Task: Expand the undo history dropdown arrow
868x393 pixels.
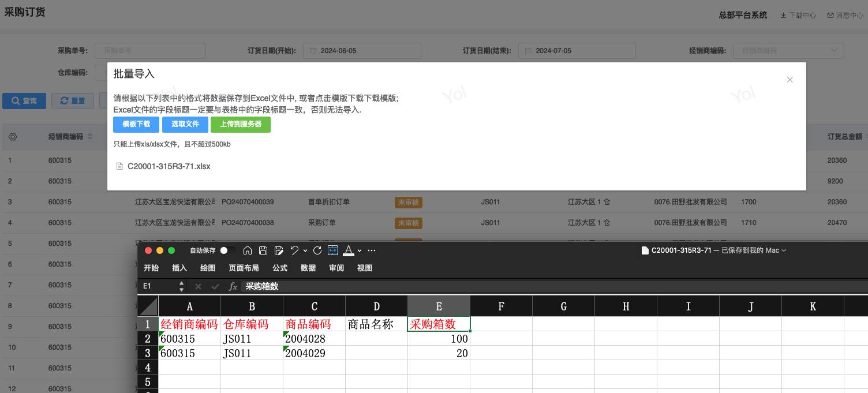Action: pyautogui.click(x=305, y=251)
